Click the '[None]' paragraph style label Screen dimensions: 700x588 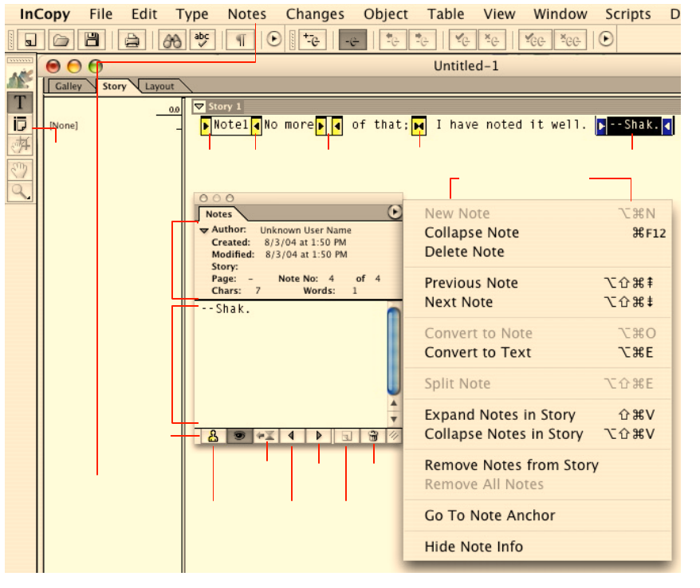pos(64,125)
